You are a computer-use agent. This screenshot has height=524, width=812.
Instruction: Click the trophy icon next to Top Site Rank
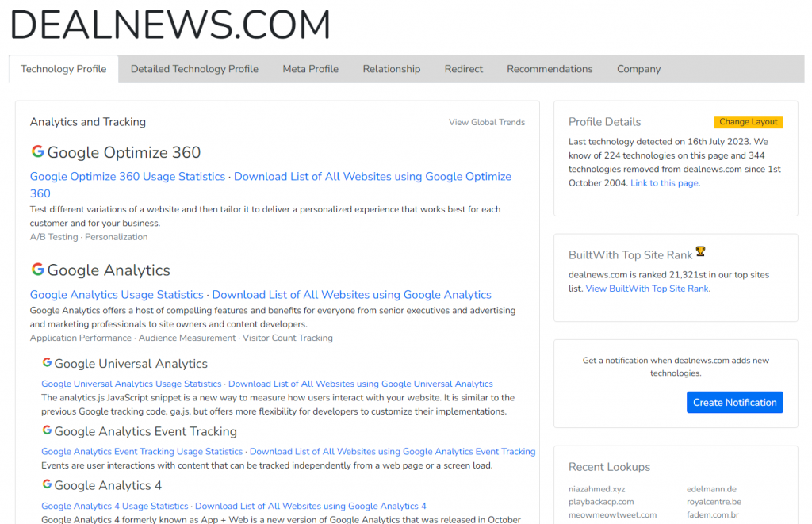pos(701,251)
